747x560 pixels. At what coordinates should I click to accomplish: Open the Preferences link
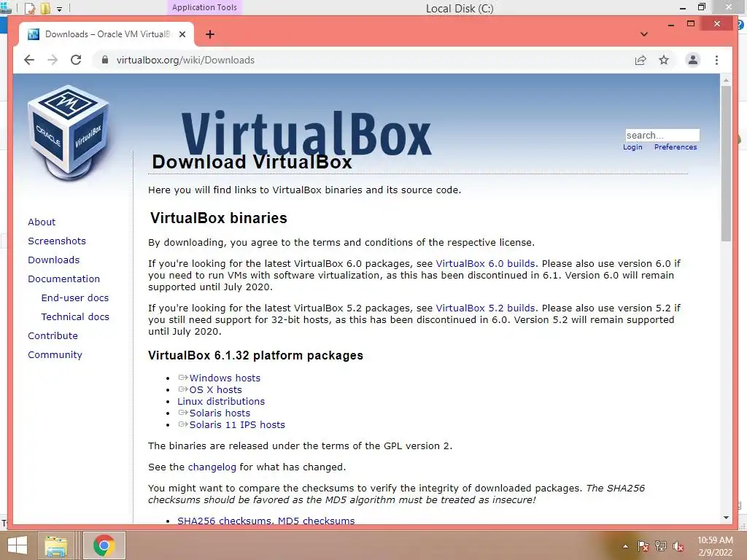[675, 147]
